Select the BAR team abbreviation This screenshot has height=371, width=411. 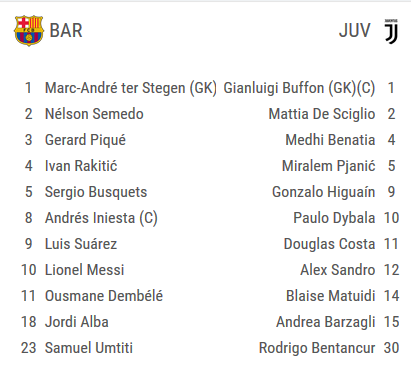coord(66,31)
